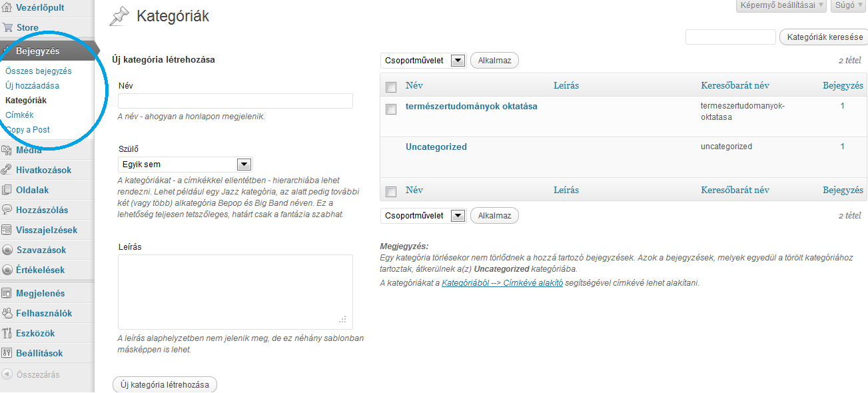Open the Címkék submenu item
Viewport: 868px width, 393px height.
pyautogui.click(x=19, y=115)
